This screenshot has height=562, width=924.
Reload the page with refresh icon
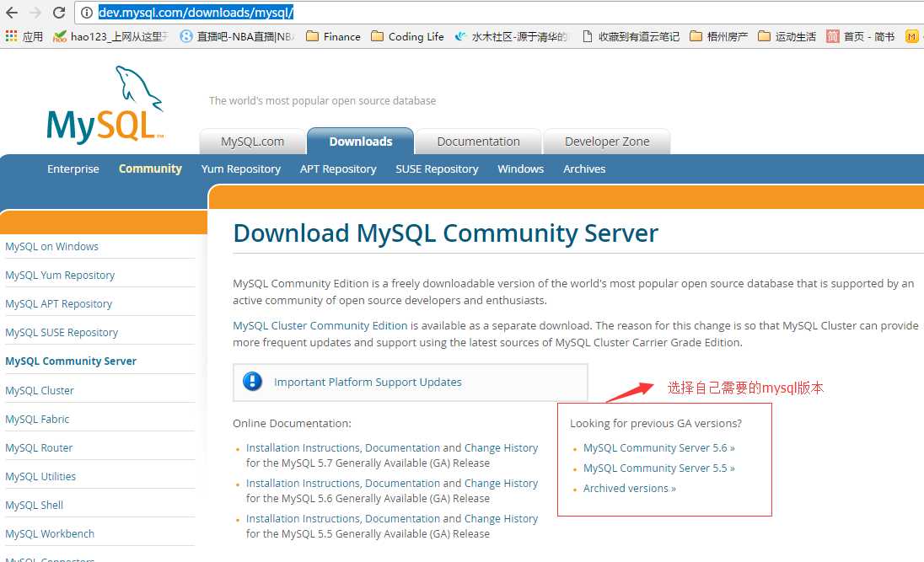coord(59,13)
